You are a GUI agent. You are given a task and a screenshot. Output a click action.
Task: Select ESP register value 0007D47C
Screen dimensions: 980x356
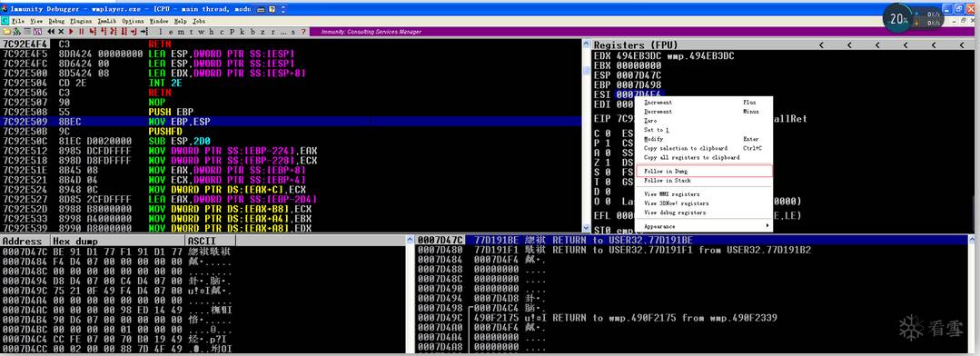(x=638, y=75)
